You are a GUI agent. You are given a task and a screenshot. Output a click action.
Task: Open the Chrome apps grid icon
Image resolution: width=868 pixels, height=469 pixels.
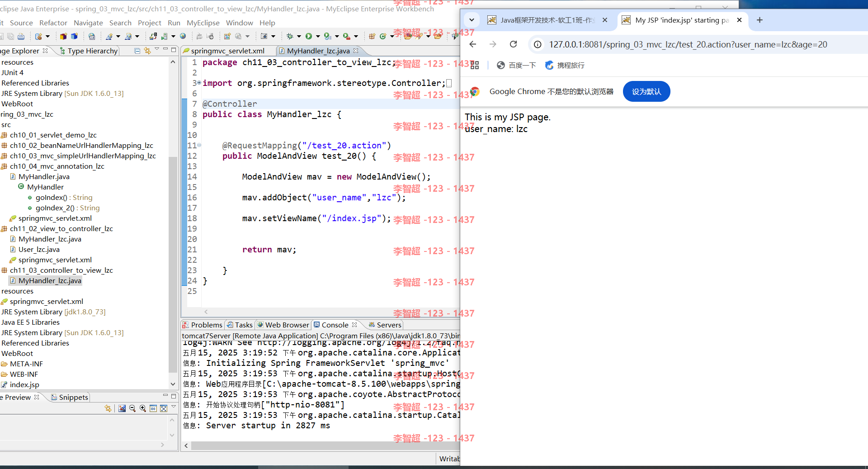474,65
